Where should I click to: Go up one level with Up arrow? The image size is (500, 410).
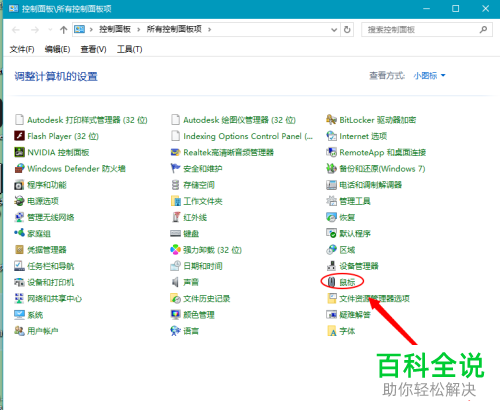[x=63, y=30]
